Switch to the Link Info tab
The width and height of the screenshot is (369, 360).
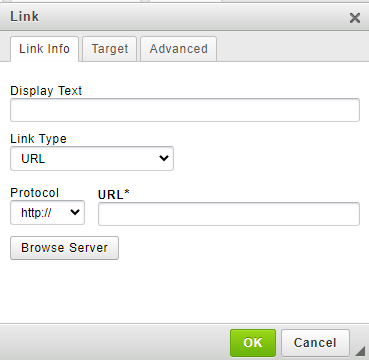click(45, 49)
